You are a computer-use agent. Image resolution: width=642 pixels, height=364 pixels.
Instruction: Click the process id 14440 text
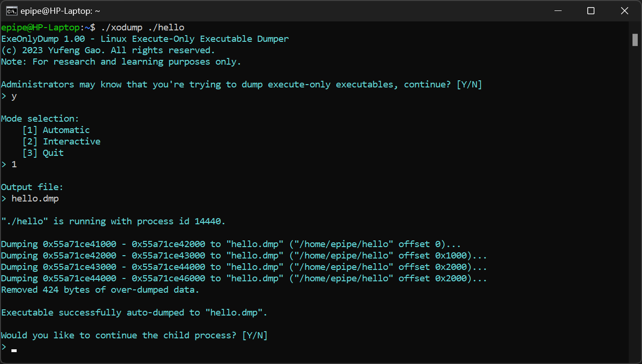pyautogui.click(x=209, y=221)
